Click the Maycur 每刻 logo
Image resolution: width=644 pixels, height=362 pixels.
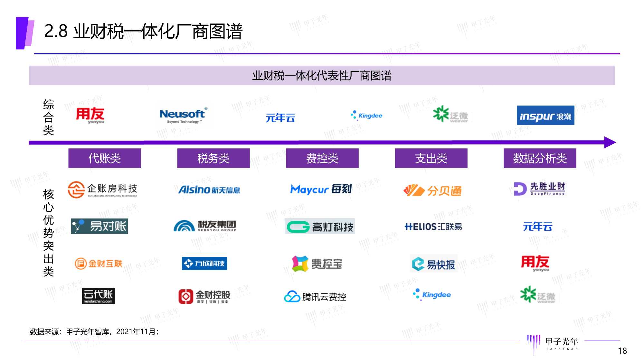pos(321,189)
